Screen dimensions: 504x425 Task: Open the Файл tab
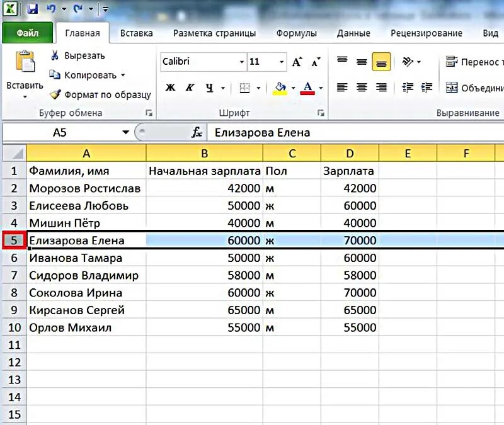tap(27, 33)
